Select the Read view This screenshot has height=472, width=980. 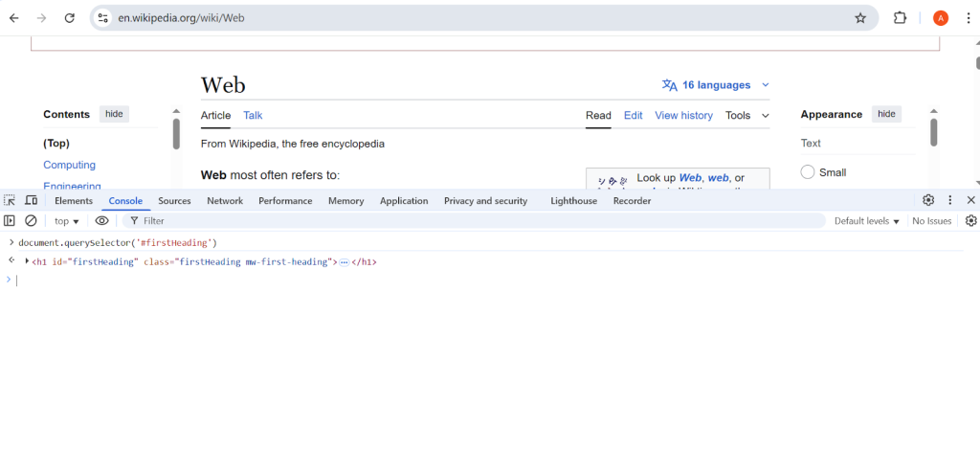[x=598, y=116]
